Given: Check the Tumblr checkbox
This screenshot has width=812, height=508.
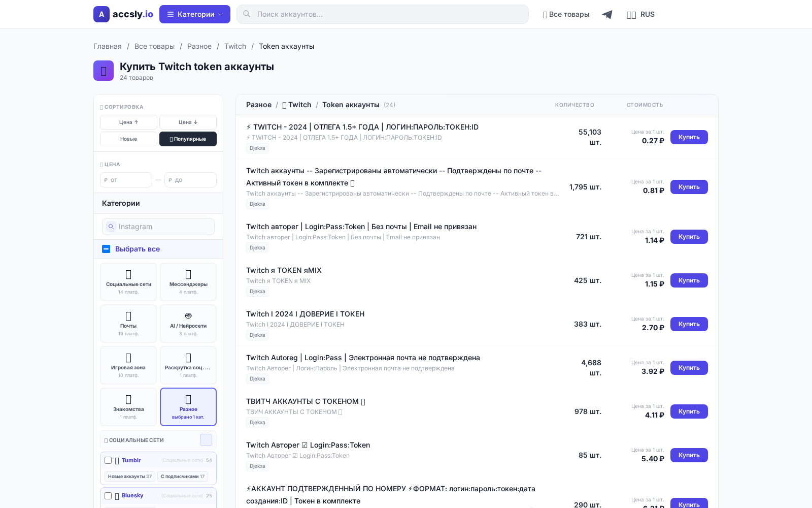Looking at the screenshot, I should tap(108, 460).
